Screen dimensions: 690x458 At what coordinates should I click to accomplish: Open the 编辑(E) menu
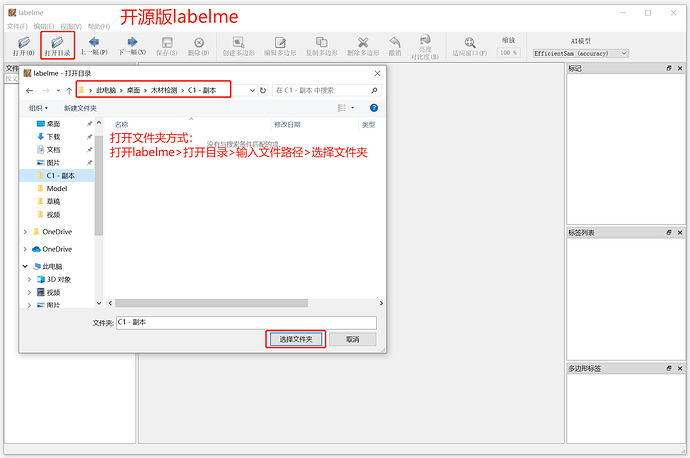[x=44, y=26]
